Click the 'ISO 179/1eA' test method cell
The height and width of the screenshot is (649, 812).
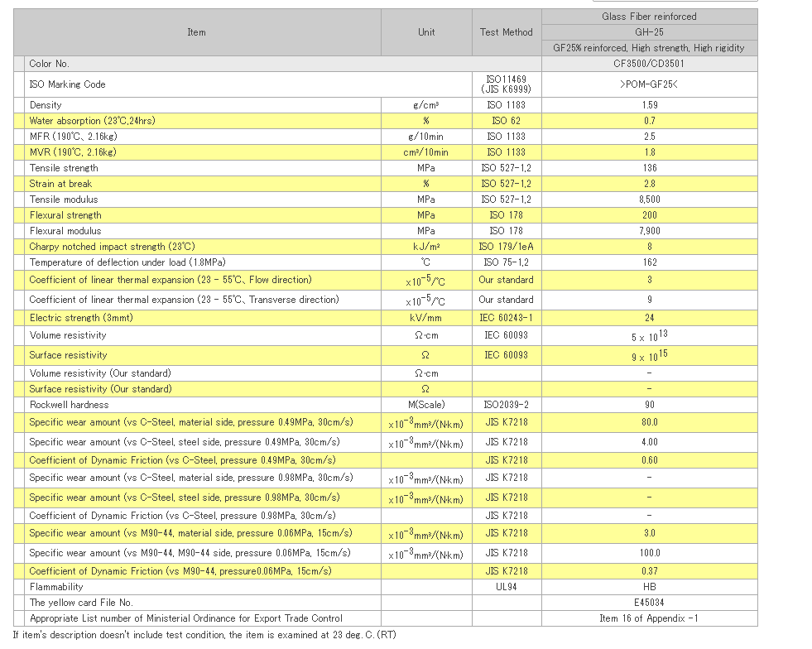[x=507, y=247]
